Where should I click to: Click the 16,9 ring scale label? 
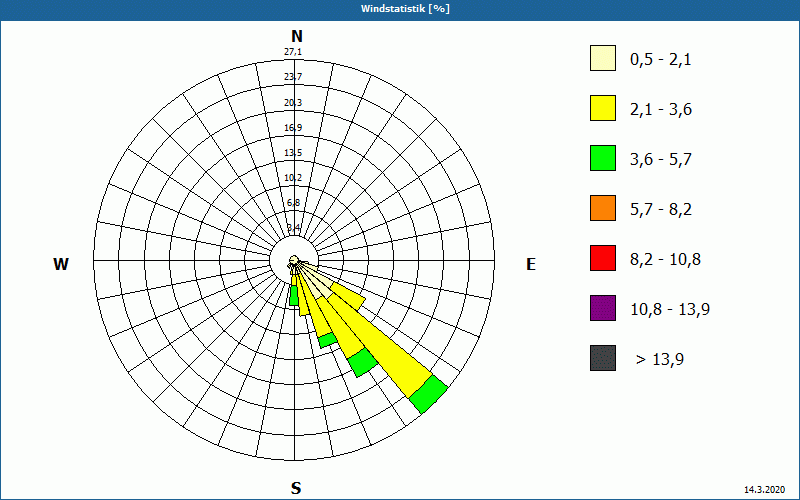[x=293, y=128]
